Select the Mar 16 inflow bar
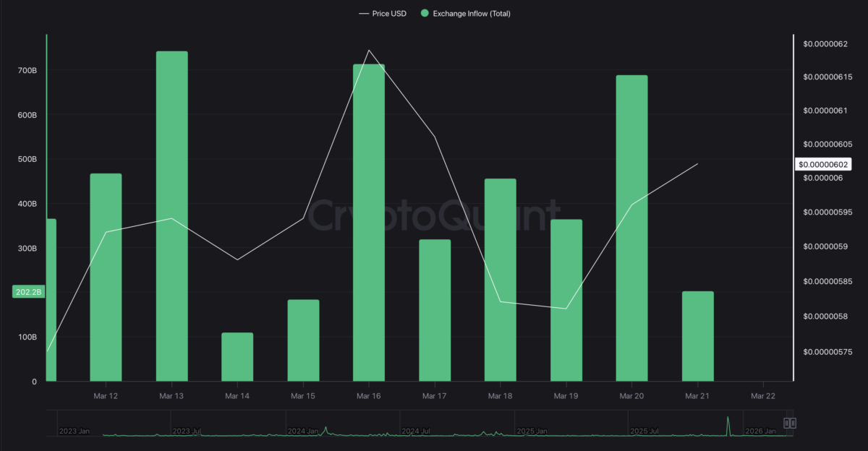The image size is (868, 451). (x=369, y=223)
